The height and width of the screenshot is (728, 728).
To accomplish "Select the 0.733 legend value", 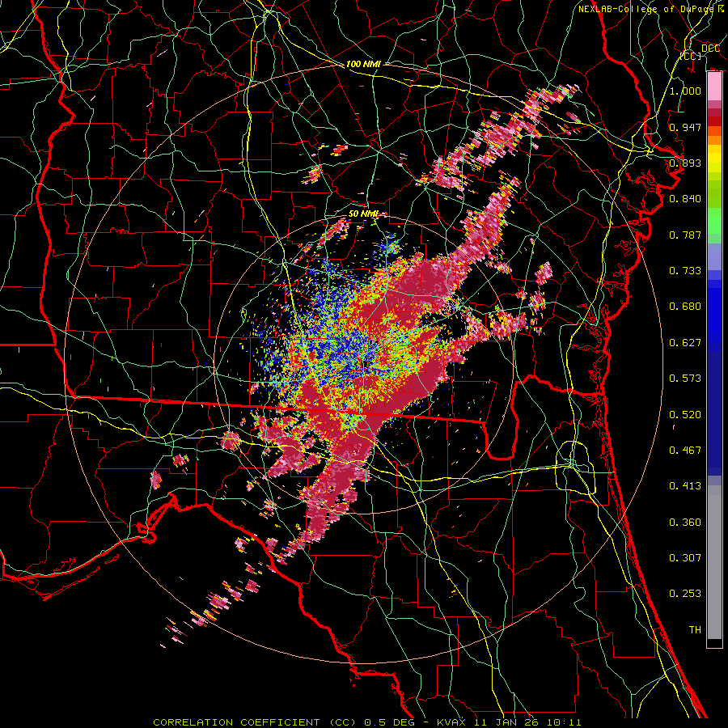I will click(x=685, y=271).
